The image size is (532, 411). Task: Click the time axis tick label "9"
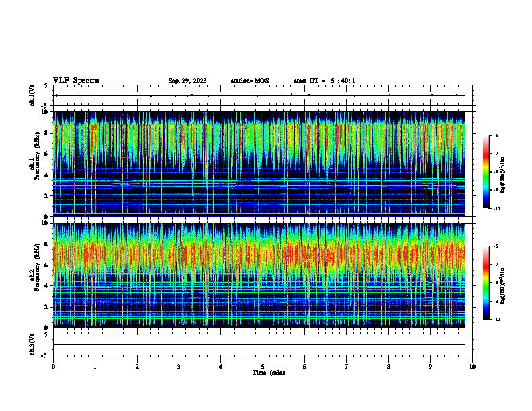(x=430, y=367)
